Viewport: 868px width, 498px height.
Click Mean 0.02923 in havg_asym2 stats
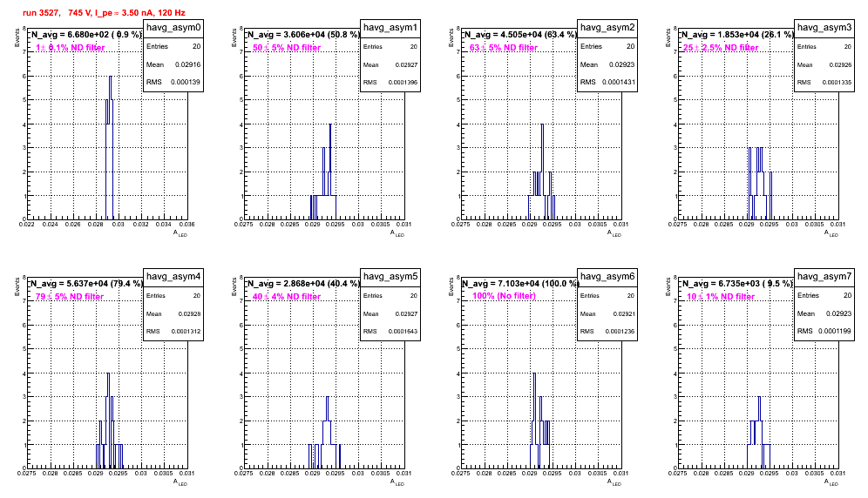pos(607,64)
